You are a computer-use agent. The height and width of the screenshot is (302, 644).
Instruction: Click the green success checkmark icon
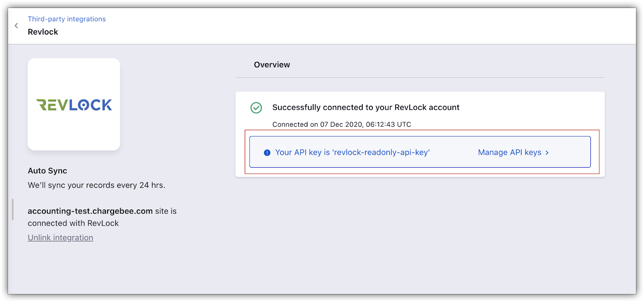pos(256,108)
